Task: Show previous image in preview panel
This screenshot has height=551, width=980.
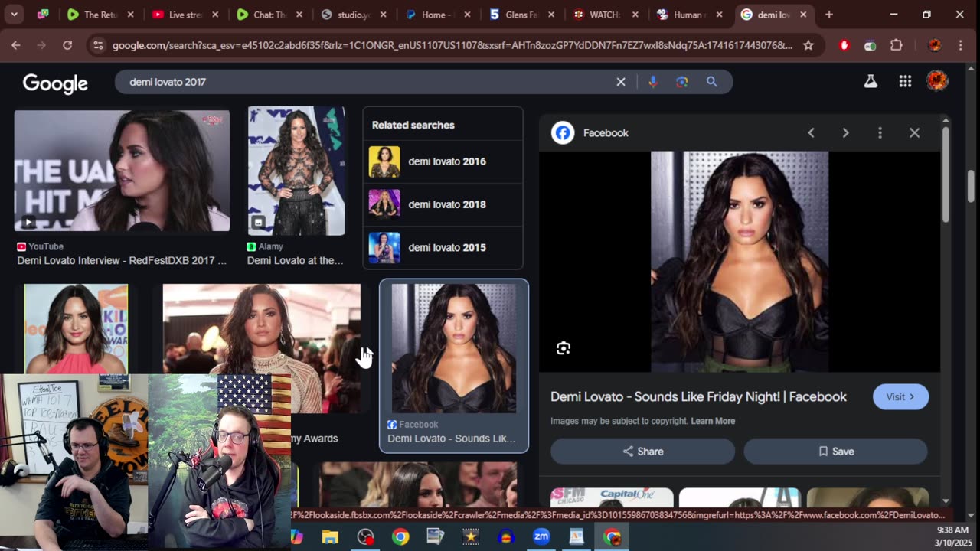Action: [x=811, y=133]
